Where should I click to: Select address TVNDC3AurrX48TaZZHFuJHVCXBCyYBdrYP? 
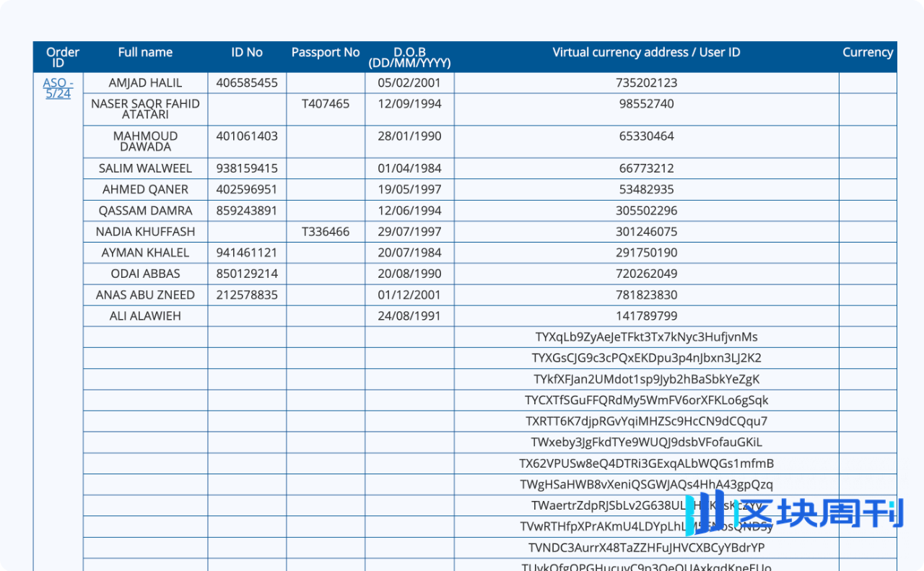[646, 547]
